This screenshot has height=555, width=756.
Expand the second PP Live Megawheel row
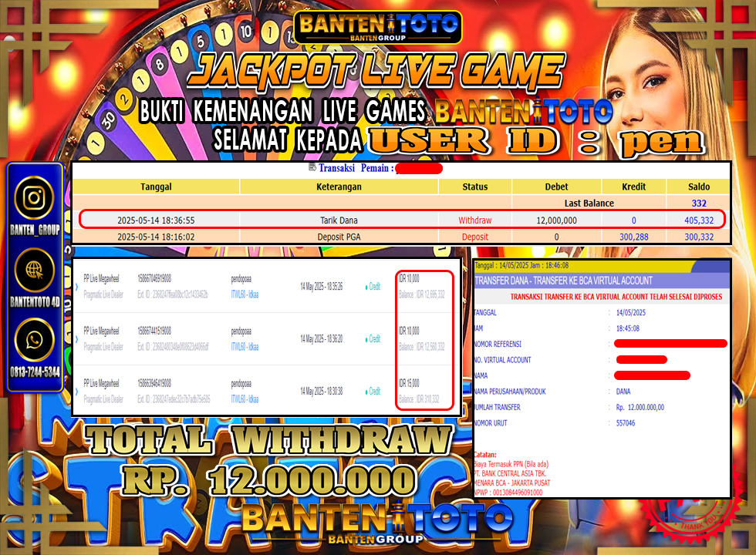tap(76, 338)
